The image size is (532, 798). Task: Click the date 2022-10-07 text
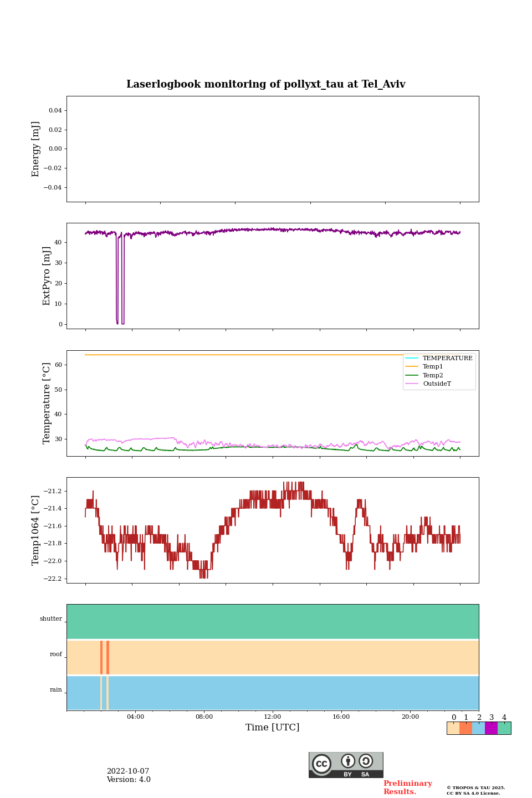(x=128, y=771)
